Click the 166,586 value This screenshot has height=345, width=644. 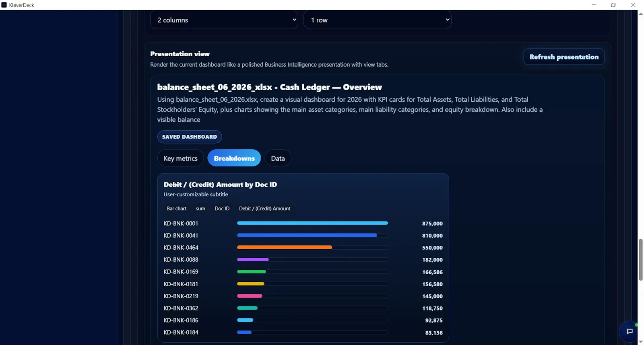[432, 272]
